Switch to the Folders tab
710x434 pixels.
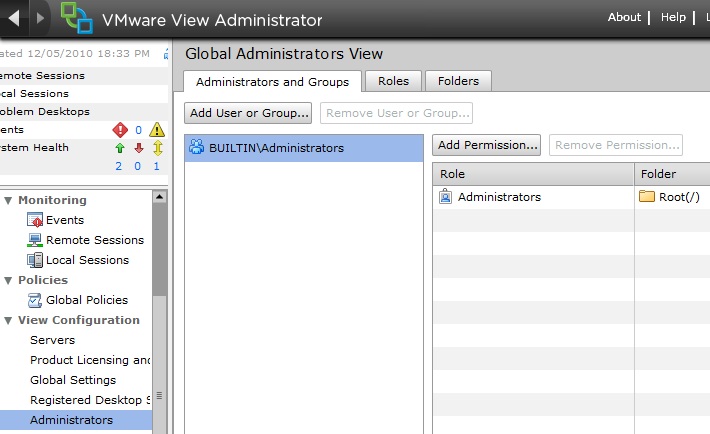[x=458, y=81]
